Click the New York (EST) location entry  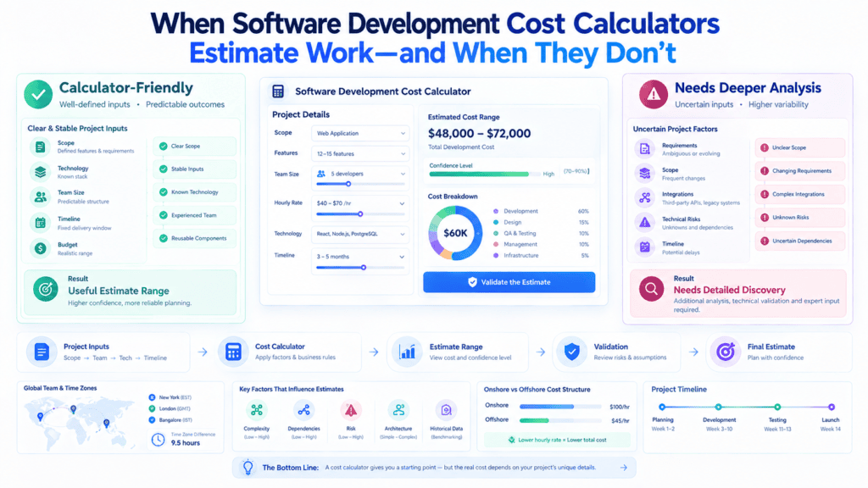tap(170, 397)
